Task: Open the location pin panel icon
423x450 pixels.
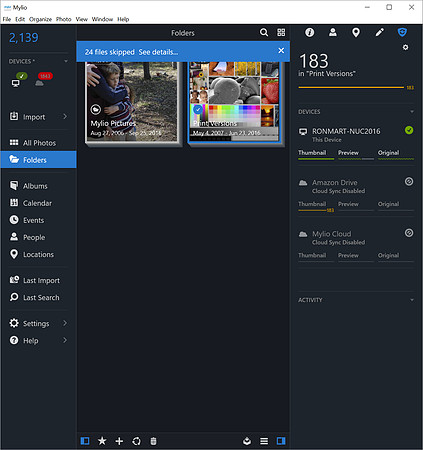Action: [356, 32]
